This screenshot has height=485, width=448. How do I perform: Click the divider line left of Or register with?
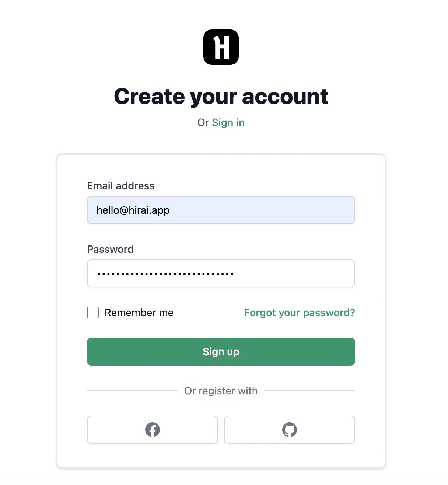click(133, 391)
